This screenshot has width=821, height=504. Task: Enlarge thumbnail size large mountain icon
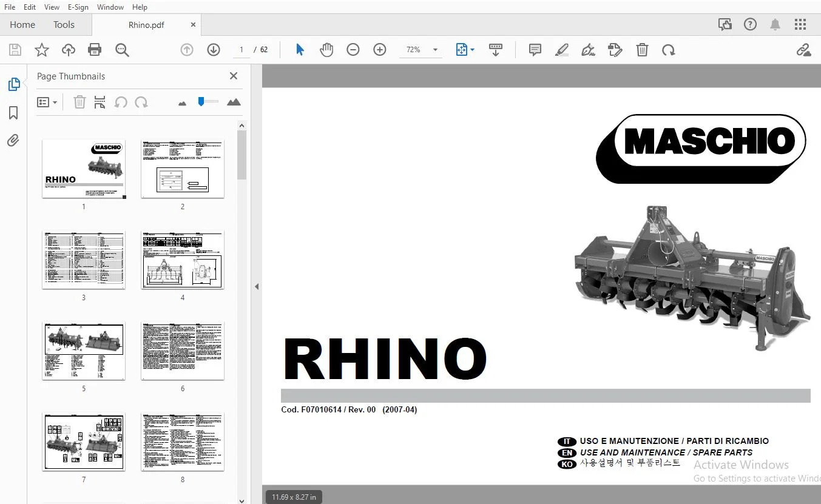(234, 102)
